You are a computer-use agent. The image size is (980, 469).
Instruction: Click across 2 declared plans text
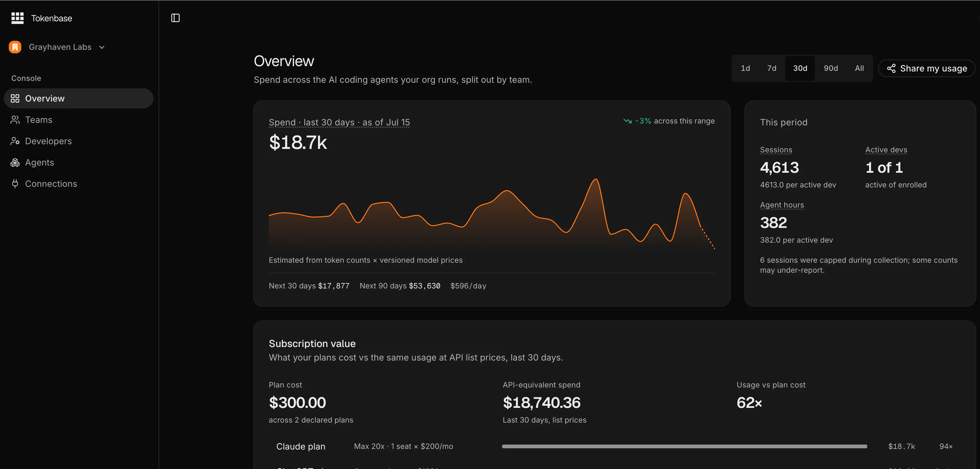point(311,420)
